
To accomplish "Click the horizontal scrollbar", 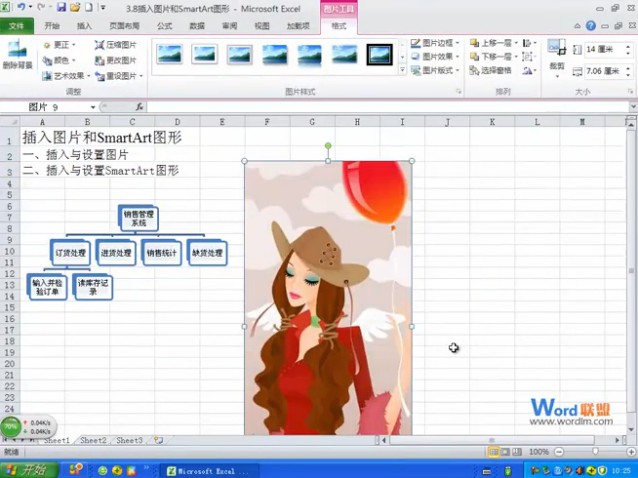I will point(492,440).
